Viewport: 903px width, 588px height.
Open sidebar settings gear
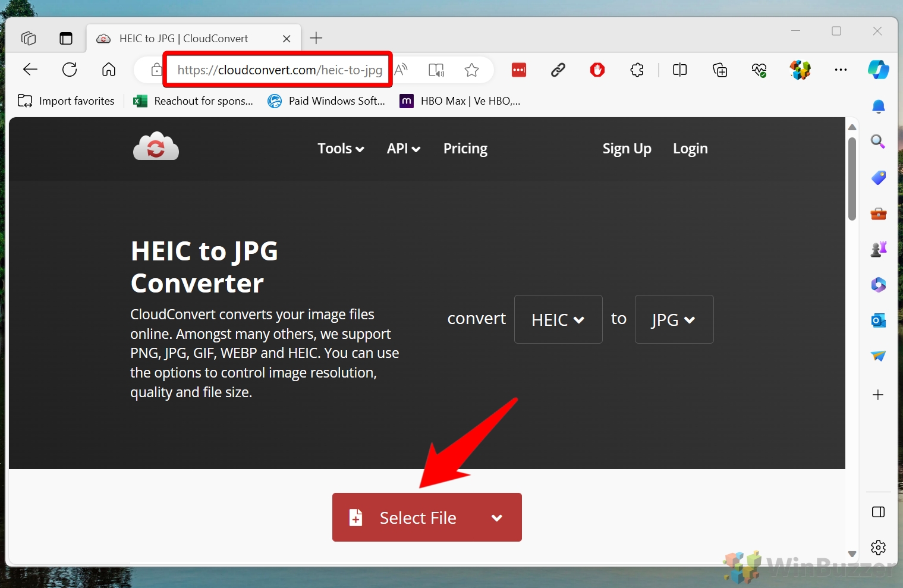(x=878, y=547)
